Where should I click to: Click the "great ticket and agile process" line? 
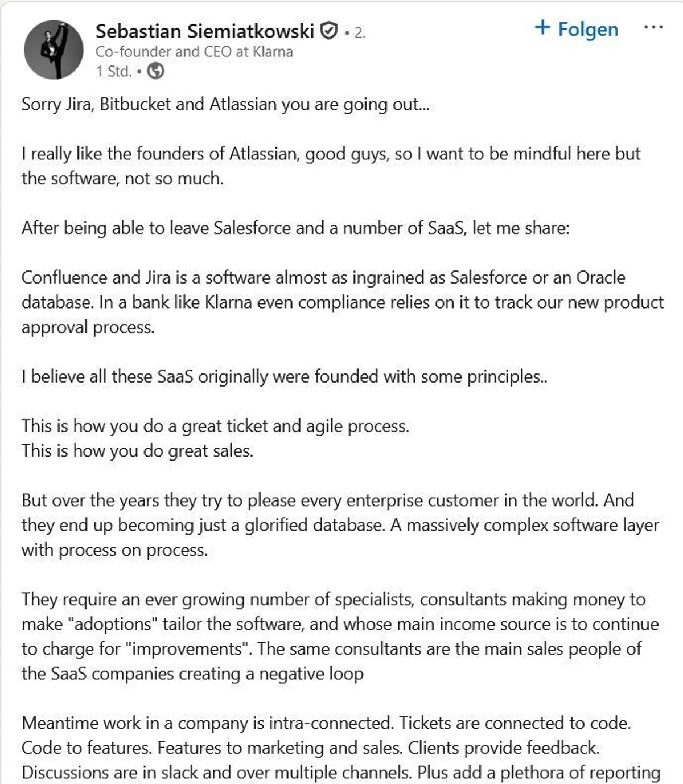215,426
